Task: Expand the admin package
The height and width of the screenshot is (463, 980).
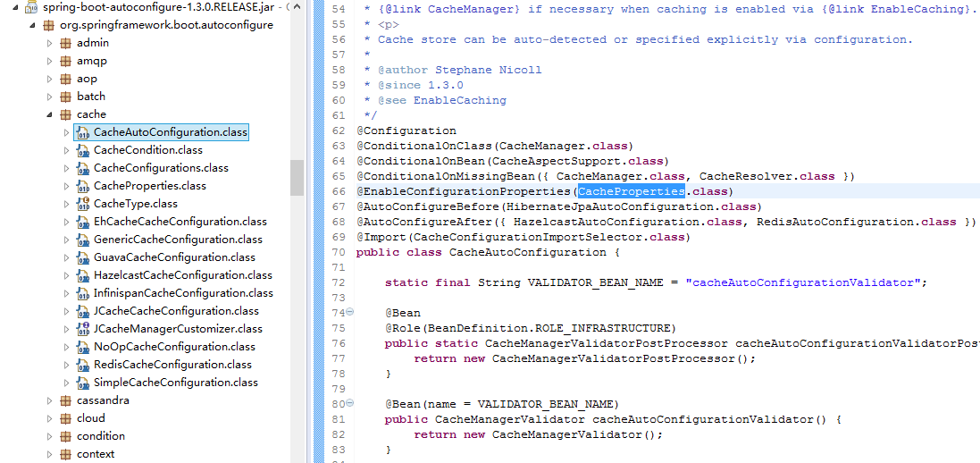Action: point(50,43)
